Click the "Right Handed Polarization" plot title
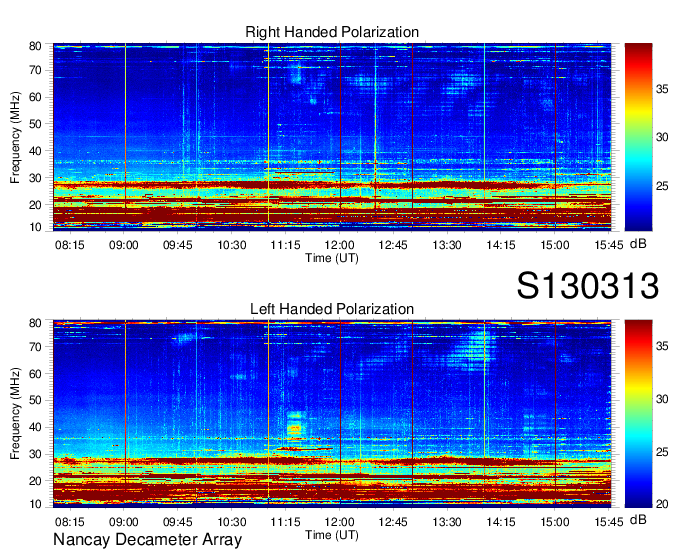The width and height of the screenshot is (680, 552). (x=332, y=32)
